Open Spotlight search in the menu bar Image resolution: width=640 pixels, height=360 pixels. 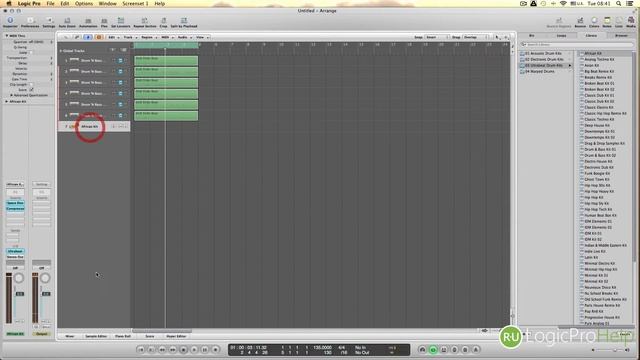click(619, 3)
